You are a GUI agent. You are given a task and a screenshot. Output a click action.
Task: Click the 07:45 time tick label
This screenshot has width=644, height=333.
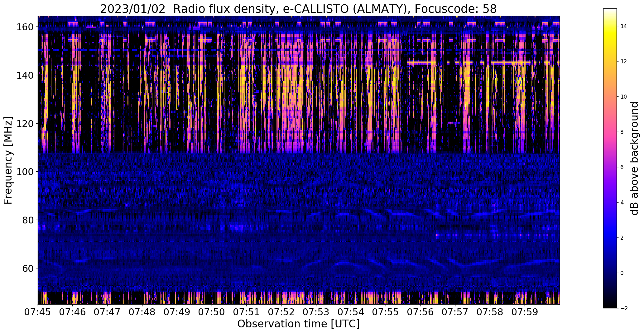click(x=38, y=312)
